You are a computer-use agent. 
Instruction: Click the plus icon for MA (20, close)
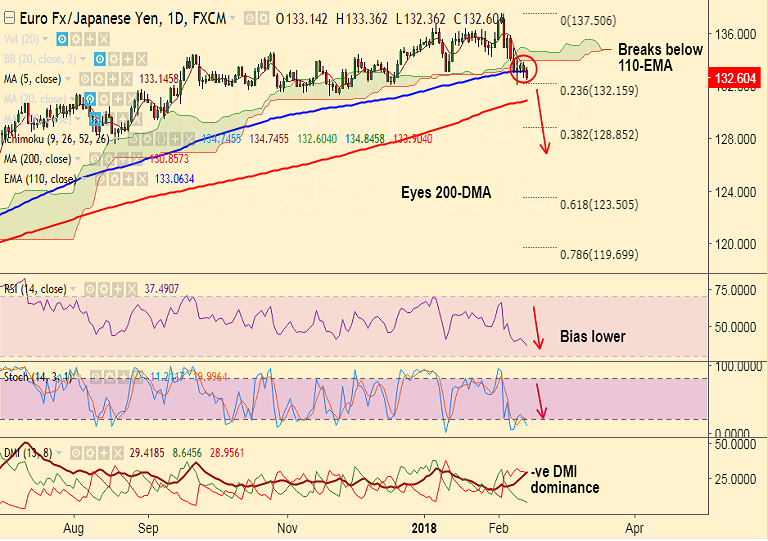click(117, 99)
